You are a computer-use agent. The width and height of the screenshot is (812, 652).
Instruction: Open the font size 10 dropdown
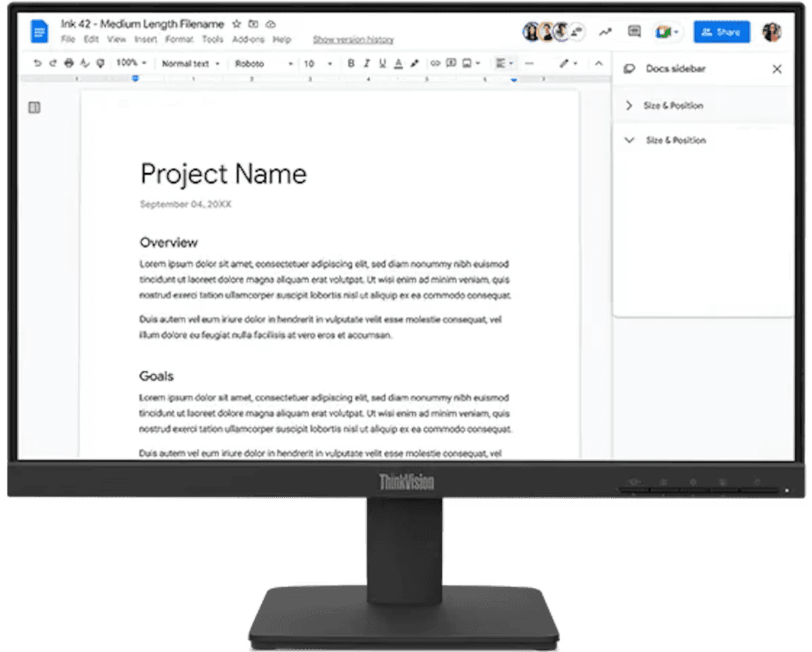(x=318, y=64)
